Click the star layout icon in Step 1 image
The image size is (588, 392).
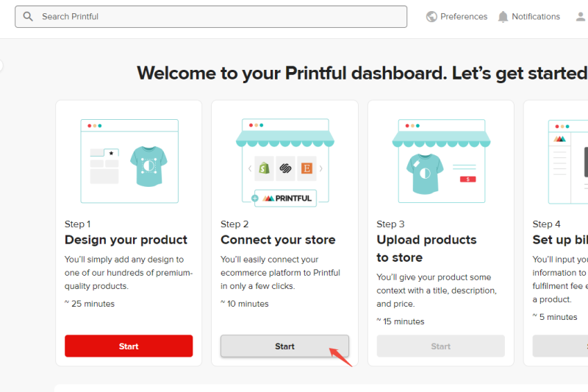click(x=111, y=153)
